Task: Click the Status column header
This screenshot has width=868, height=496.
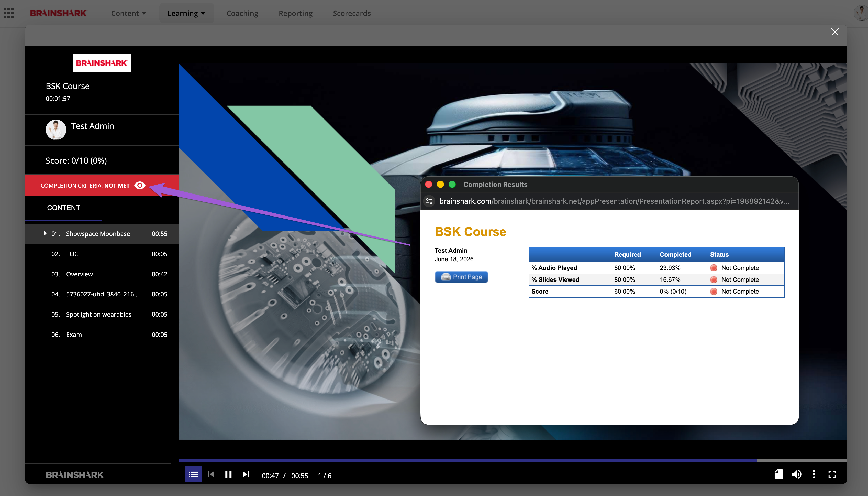Action: point(719,254)
